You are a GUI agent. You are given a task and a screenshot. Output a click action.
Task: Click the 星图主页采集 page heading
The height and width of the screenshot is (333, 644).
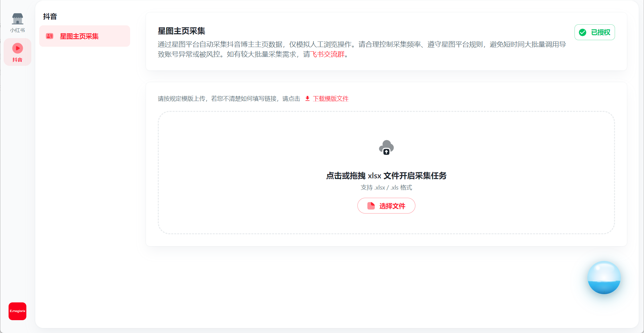coord(182,31)
